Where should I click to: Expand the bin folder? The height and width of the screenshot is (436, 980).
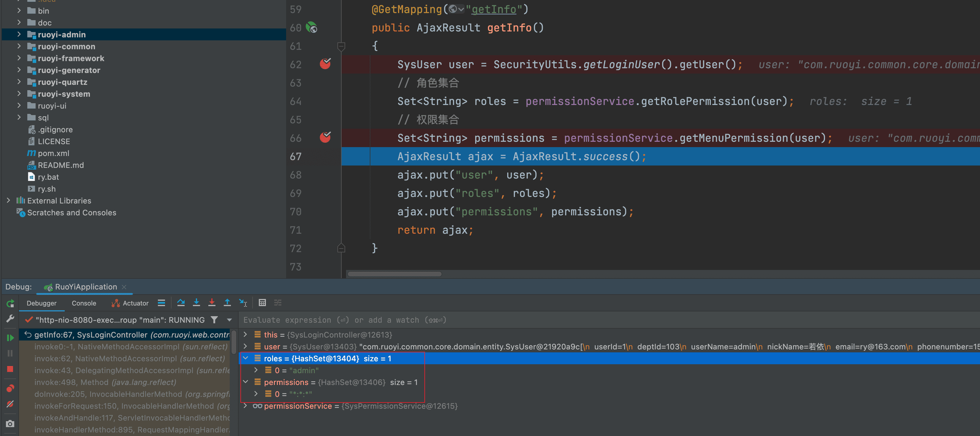(19, 11)
